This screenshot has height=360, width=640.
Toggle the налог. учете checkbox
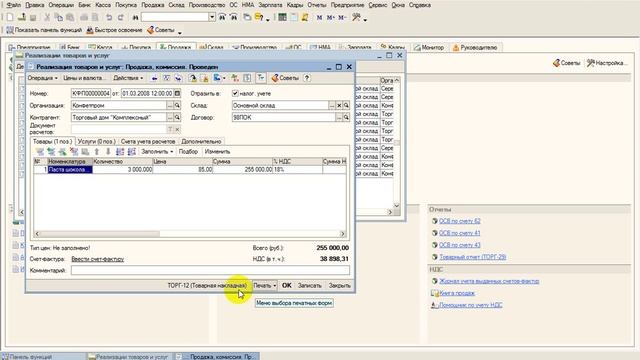pos(235,93)
